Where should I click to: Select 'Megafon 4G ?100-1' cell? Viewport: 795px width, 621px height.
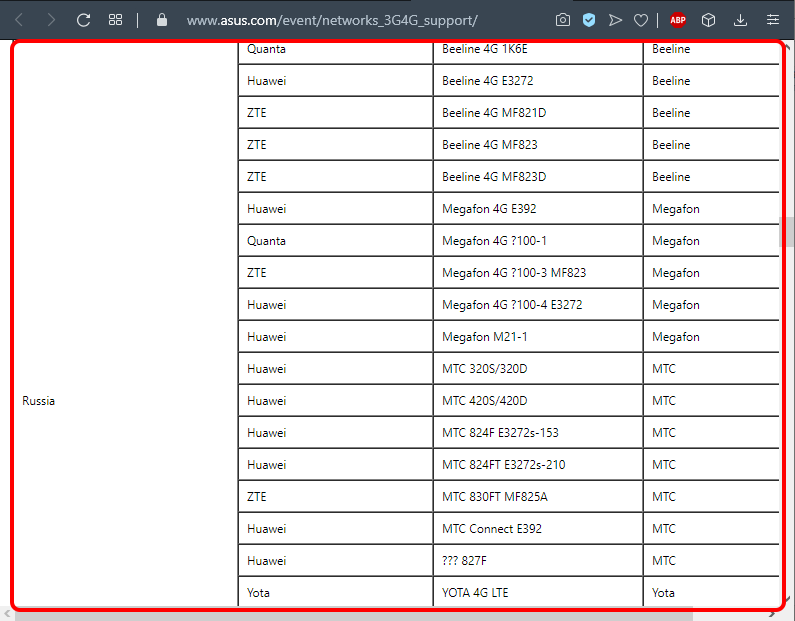[538, 240]
